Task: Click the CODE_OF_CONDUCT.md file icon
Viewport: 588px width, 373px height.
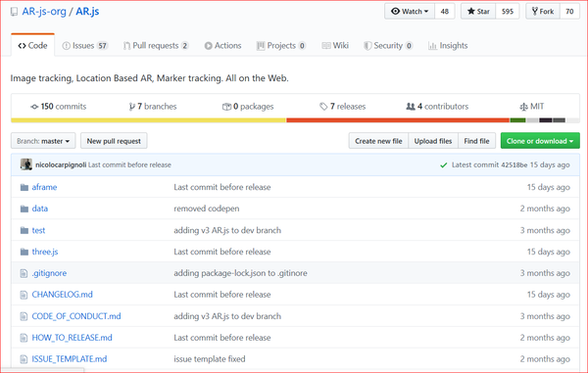Action: (24, 316)
